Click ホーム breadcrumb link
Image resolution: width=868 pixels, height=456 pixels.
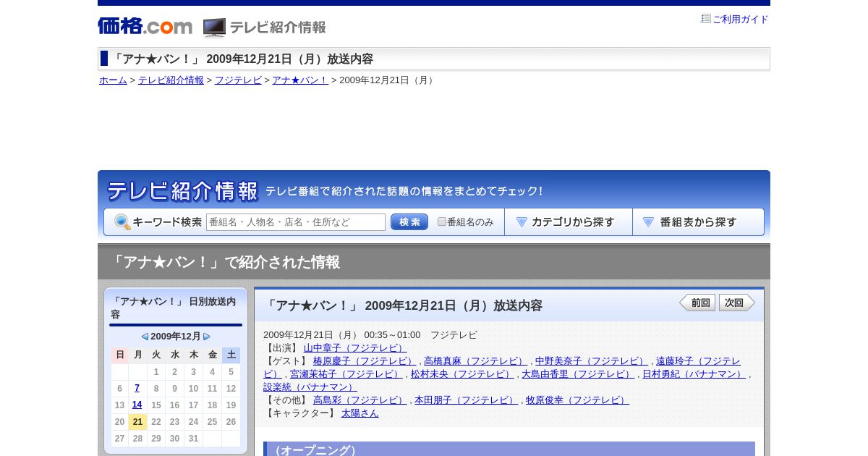point(113,80)
